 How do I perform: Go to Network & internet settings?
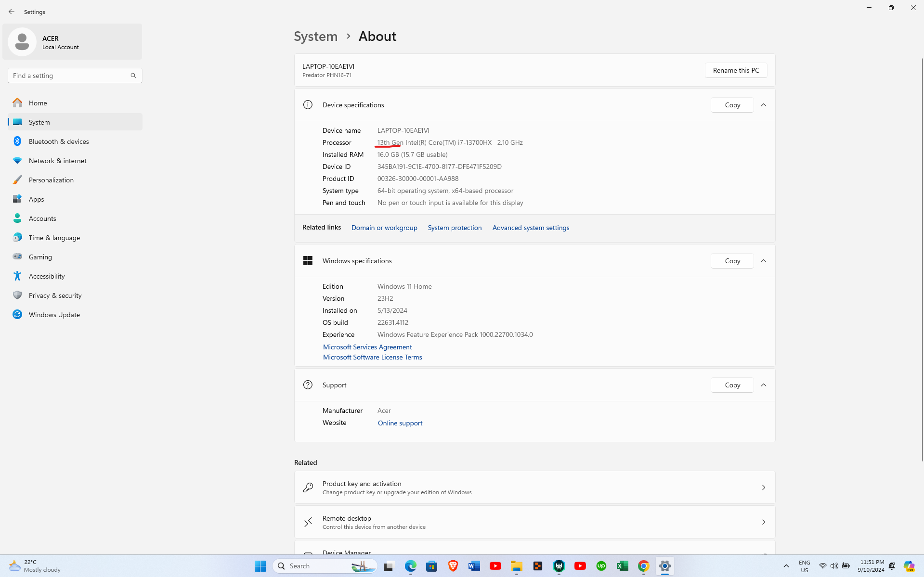coord(75,161)
